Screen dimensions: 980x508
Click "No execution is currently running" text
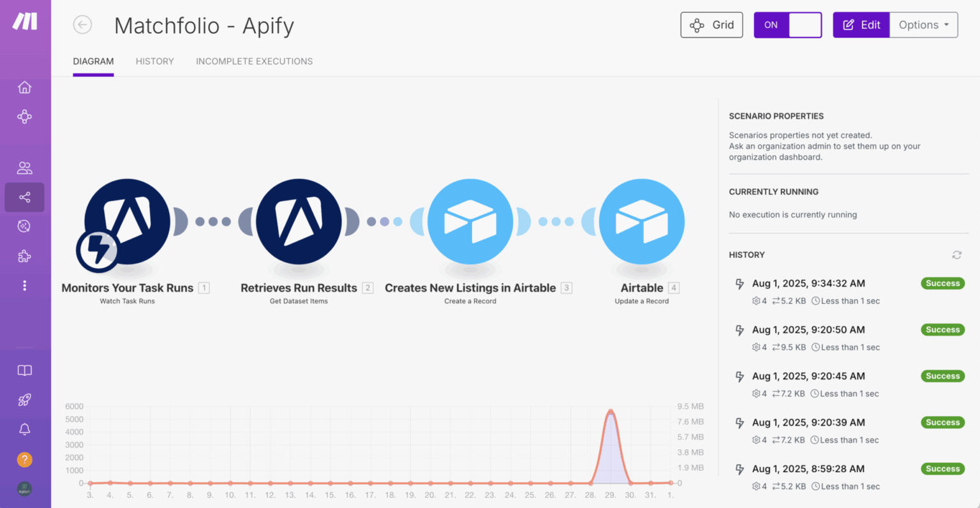pos(793,214)
